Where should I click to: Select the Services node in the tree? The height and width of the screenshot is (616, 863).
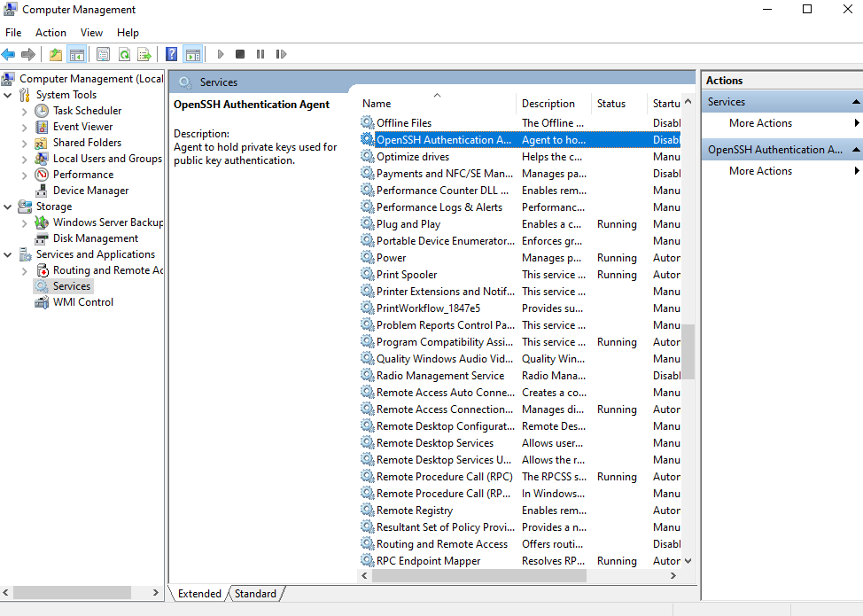point(72,286)
